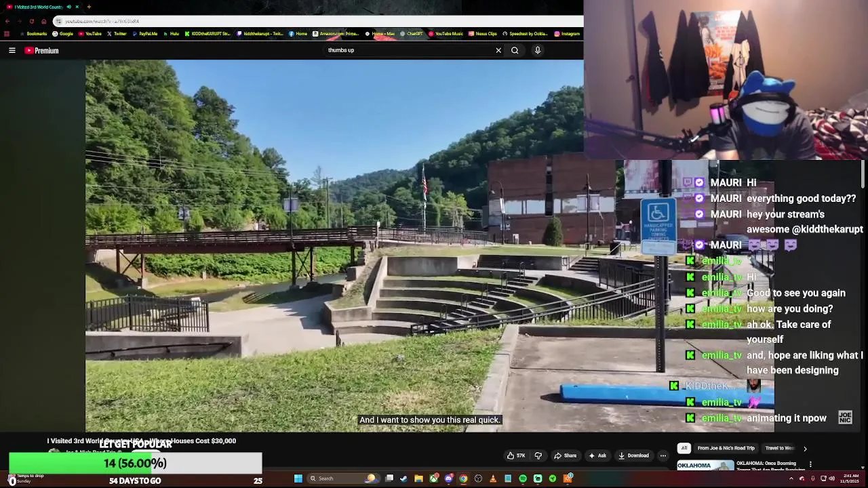Open a new browser tab with plus

pyautogui.click(x=89, y=7)
